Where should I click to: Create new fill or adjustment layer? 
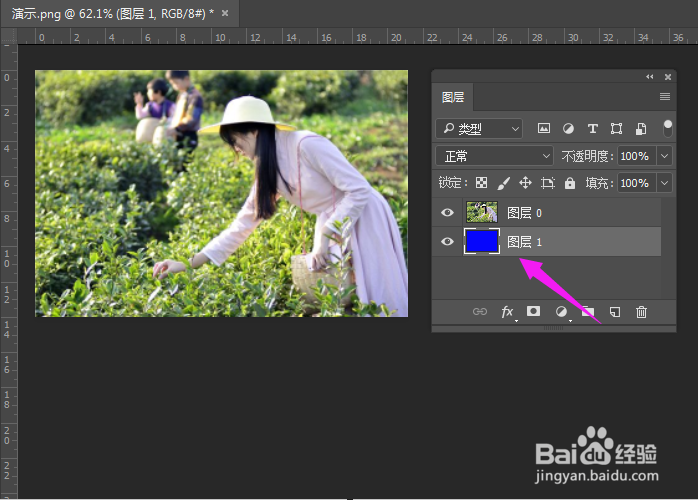[x=562, y=312]
